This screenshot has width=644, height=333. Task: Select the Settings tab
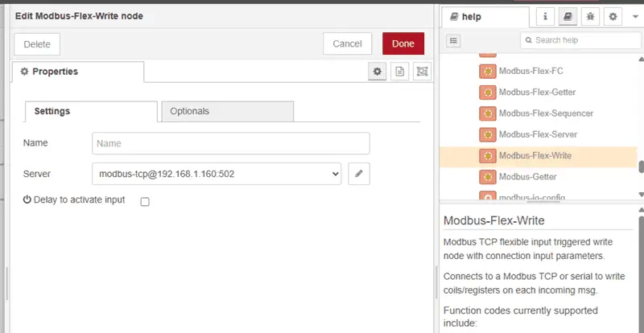click(x=91, y=111)
